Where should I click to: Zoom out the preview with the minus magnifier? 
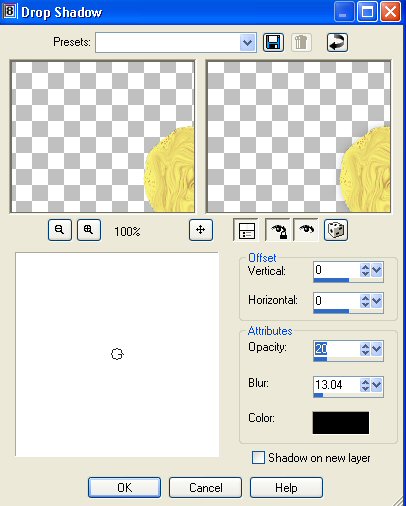(60, 230)
